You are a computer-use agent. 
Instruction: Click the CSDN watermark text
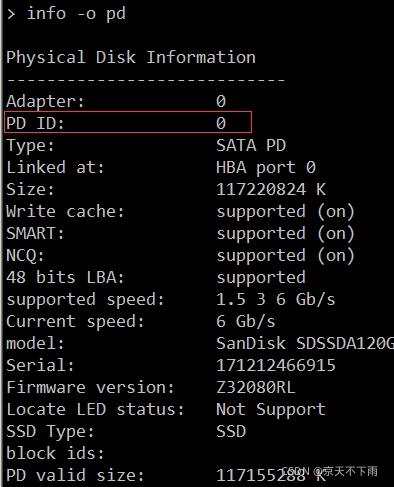pos(330,471)
